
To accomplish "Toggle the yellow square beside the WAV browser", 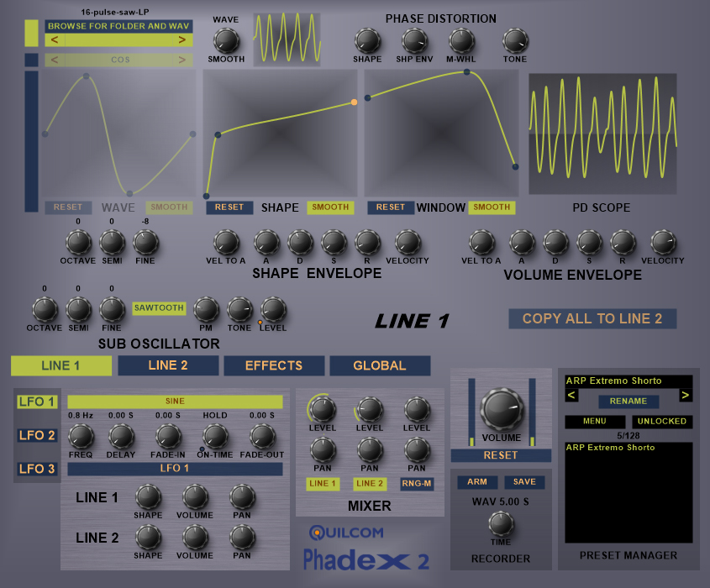I will tap(31, 33).
